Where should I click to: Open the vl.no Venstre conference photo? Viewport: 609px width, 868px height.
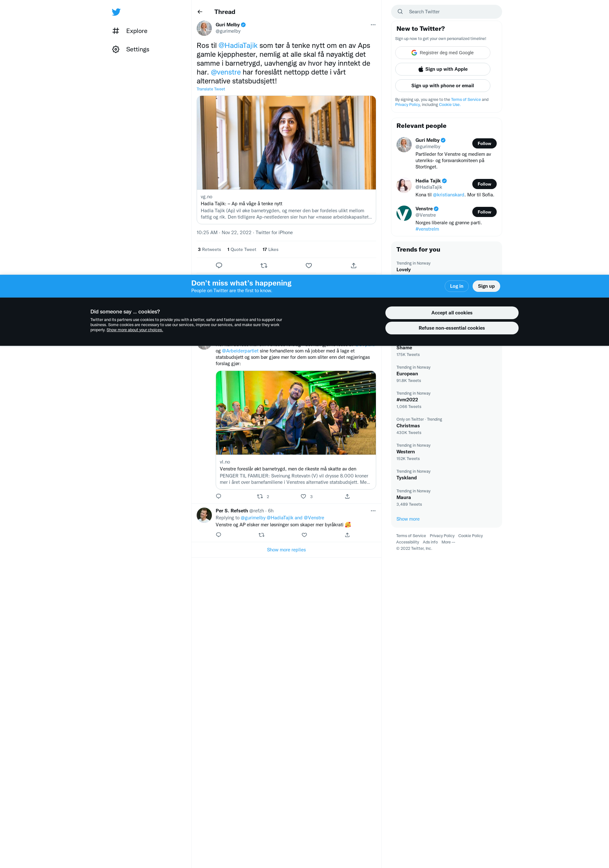pos(296,413)
